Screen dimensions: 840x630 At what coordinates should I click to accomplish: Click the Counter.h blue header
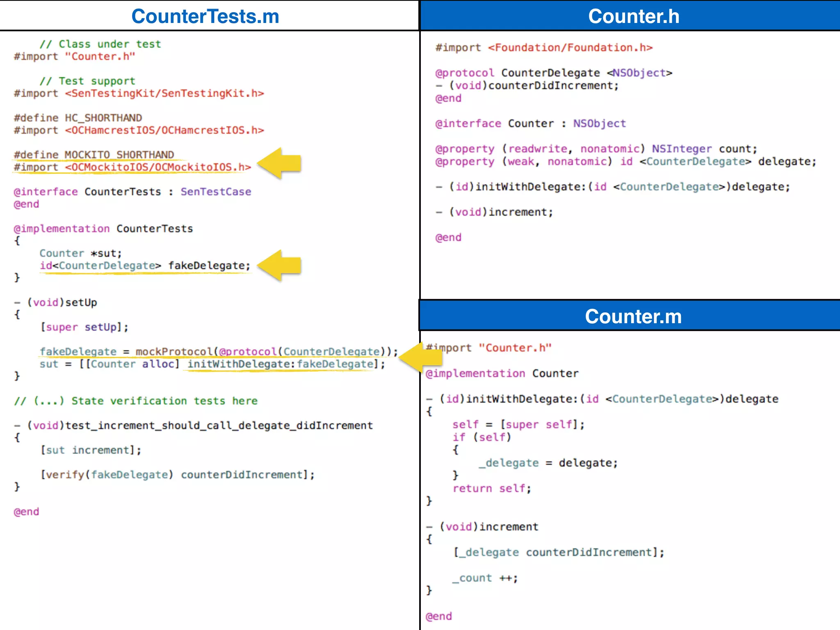(x=633, y=16)
